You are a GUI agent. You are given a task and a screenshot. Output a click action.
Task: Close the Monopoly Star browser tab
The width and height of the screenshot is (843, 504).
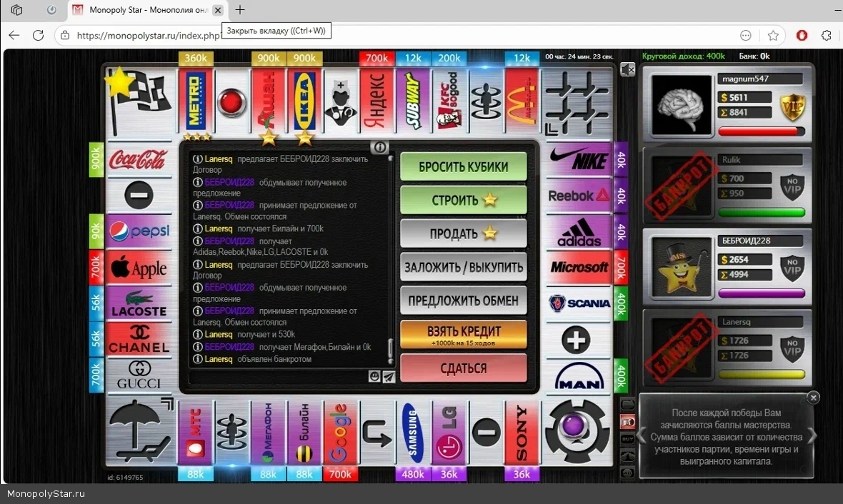tap(218, 10)
